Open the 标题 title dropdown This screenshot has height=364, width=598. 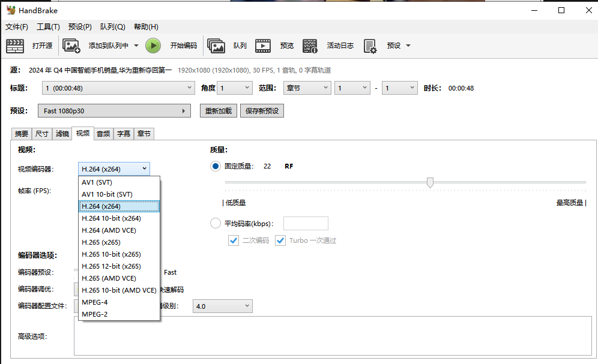[x=118, y=88]
